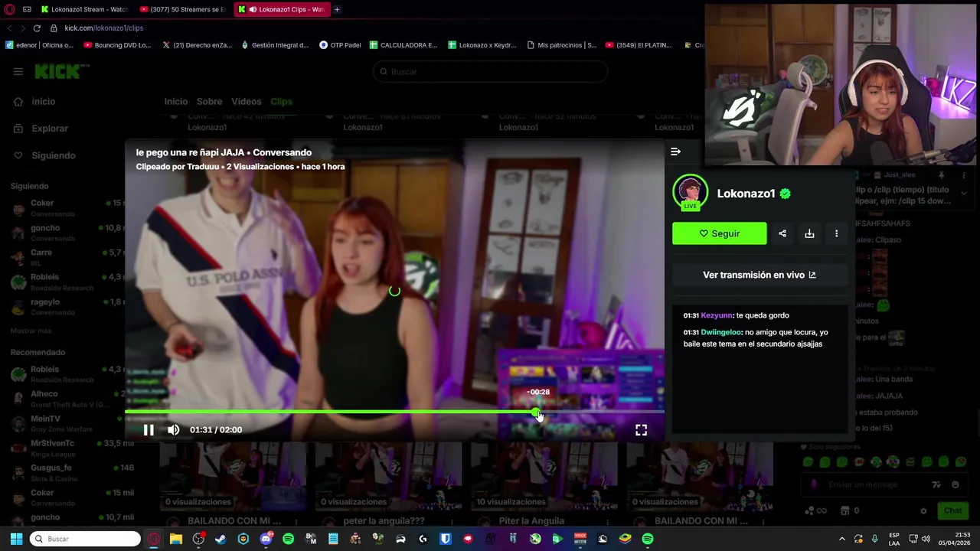Download the clip
Image resolution: width=980 pixels, height=551 pixels.
(809, 233)
